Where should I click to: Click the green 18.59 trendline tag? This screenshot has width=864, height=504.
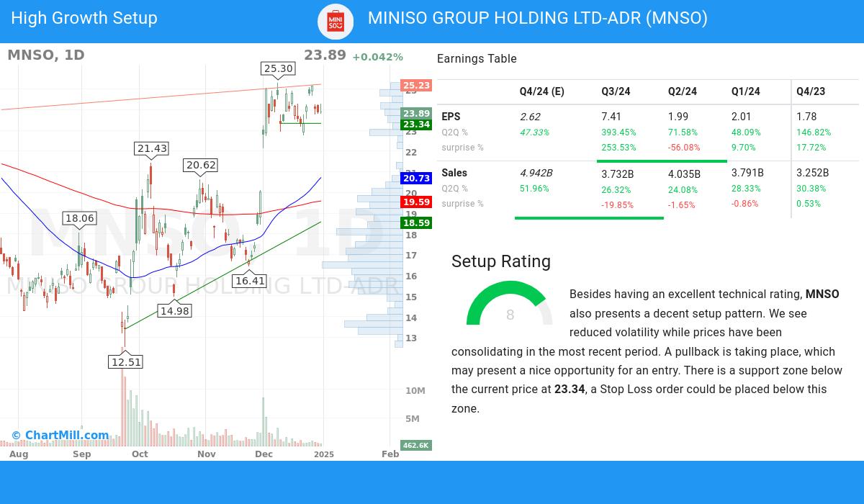tap(416, 223)
